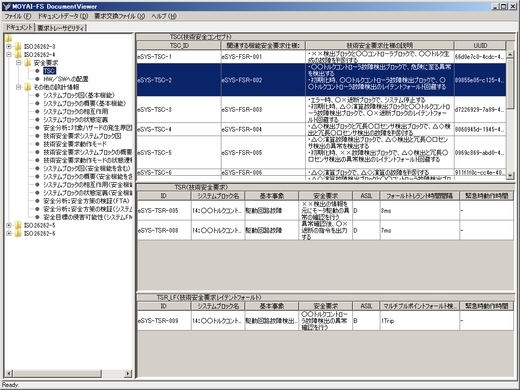Screen dimensions: 520x390
Task: Switch to the ドキュメント tab
Action: [x=19, y=28]
